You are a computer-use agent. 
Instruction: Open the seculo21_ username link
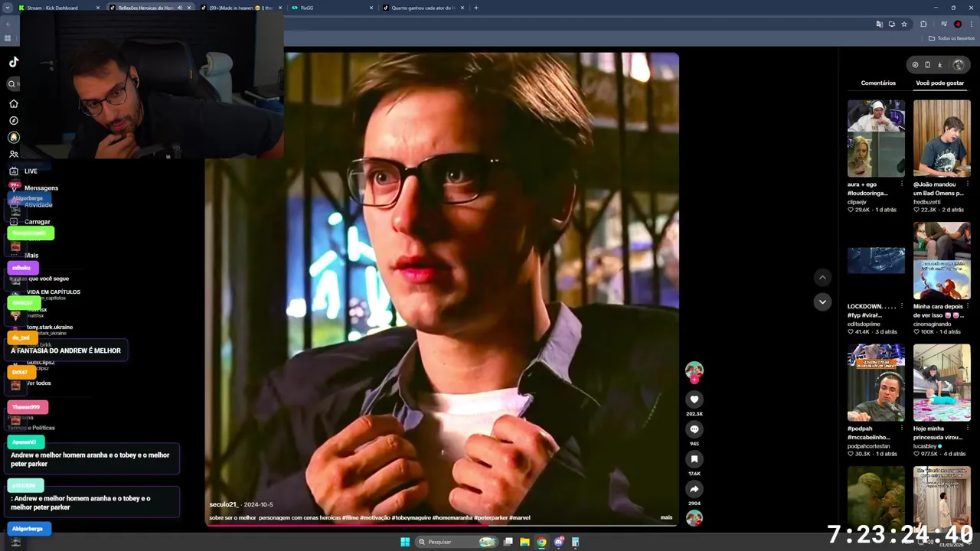[x=224, y=504]
